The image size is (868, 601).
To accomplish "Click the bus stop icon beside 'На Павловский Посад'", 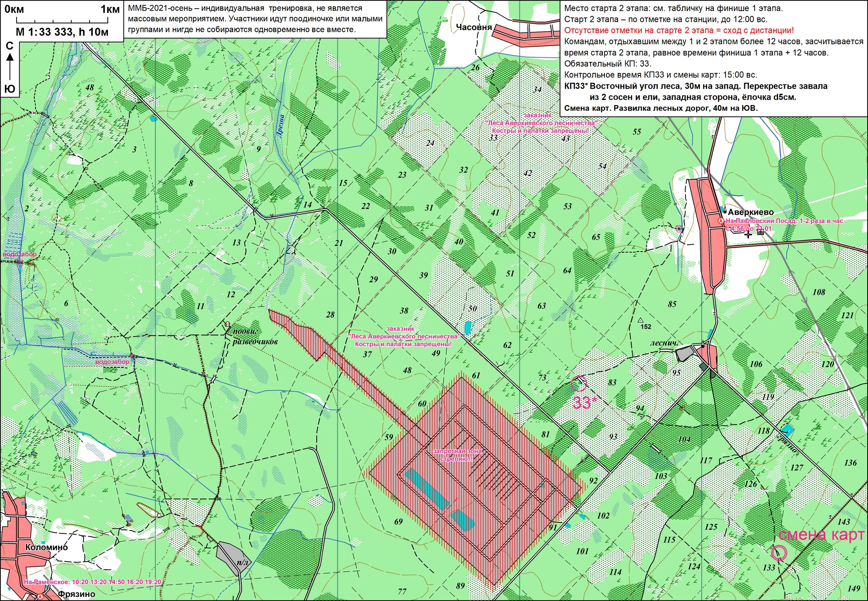I will 721,221.
